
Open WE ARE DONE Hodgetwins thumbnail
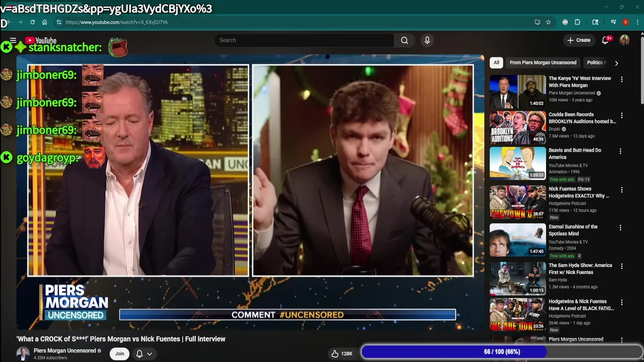tap(518, 315)
